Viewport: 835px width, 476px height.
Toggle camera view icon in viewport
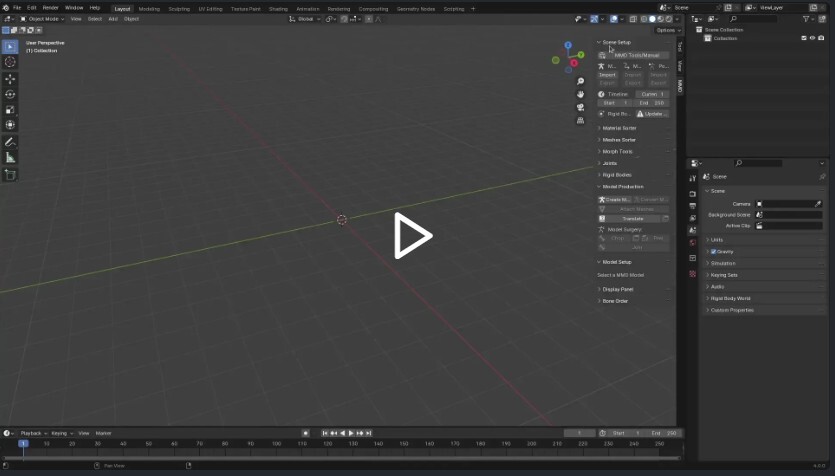(580, 108)
